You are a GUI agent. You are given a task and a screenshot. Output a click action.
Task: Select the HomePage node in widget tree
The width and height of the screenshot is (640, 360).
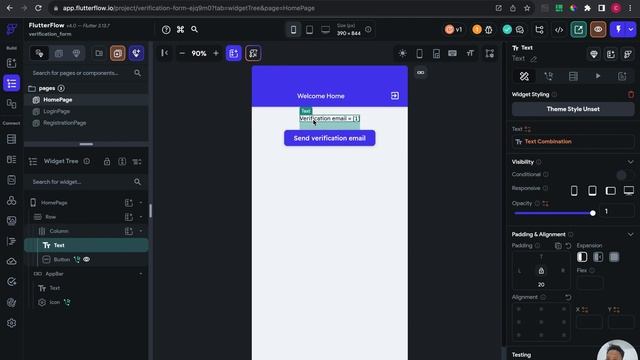54,202
